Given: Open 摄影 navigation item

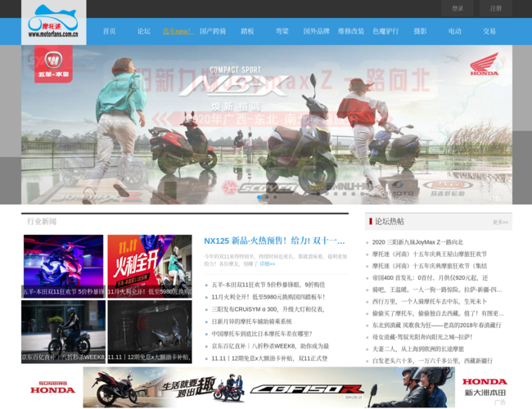Looking at the screenshot, I should point(420,31).
